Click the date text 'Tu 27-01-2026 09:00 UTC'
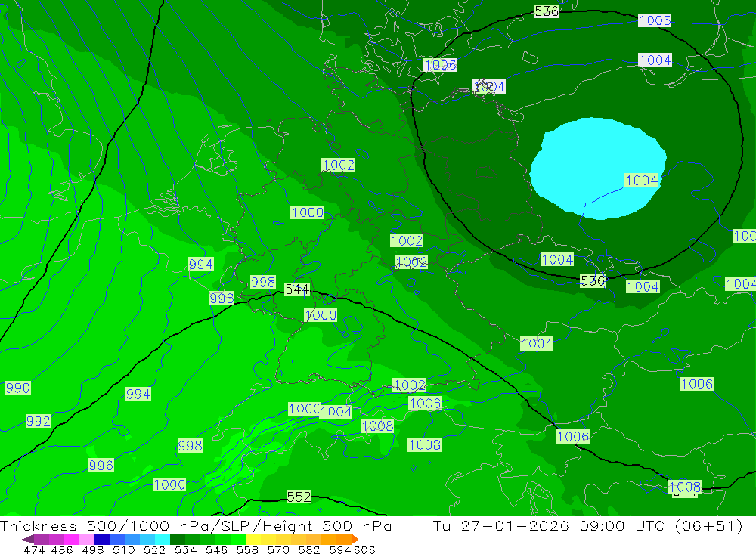This screenshot has height=554, width=756. click(549, 525)
